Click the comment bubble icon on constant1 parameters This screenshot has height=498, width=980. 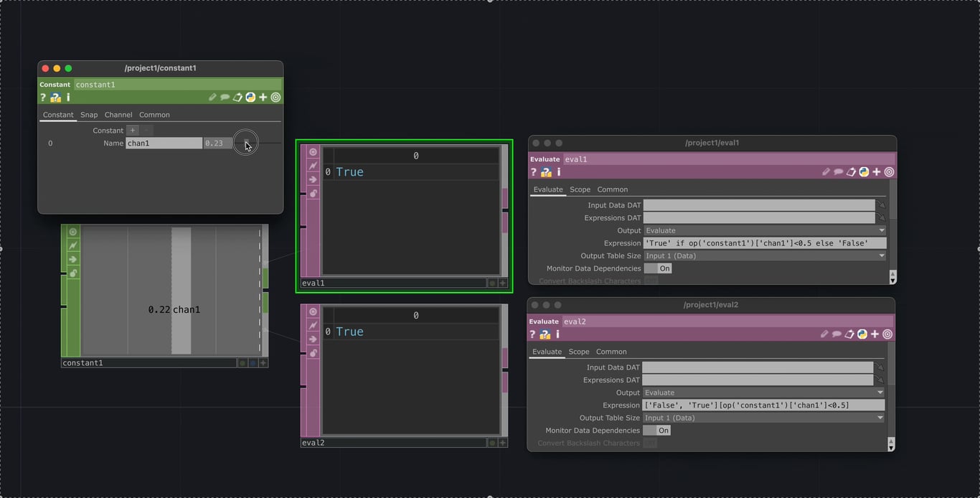click(224, 97)
